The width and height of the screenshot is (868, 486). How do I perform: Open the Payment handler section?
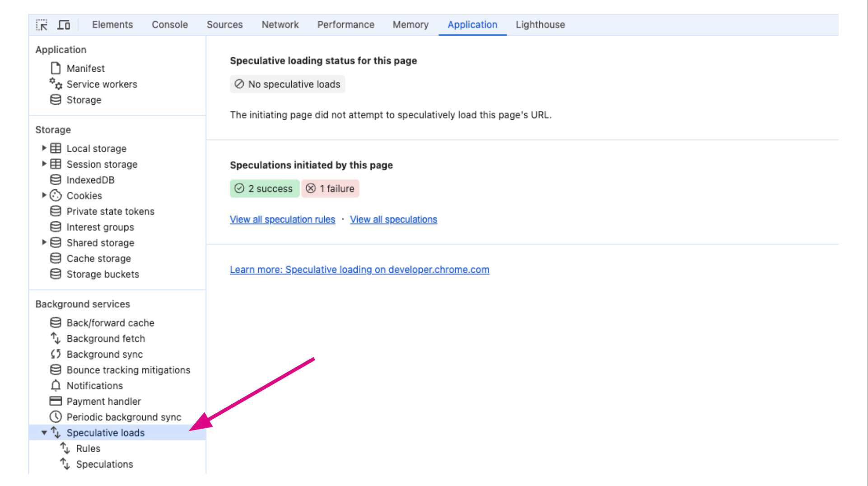point(103,401)
